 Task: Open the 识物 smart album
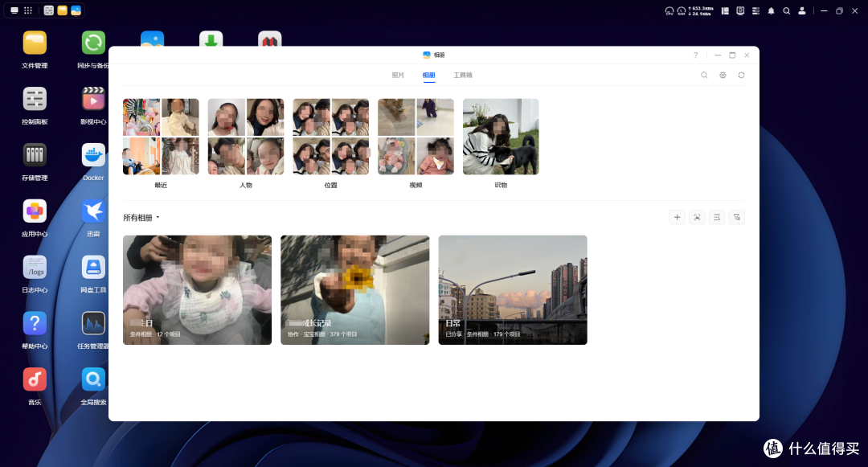(x=501, y=137)
